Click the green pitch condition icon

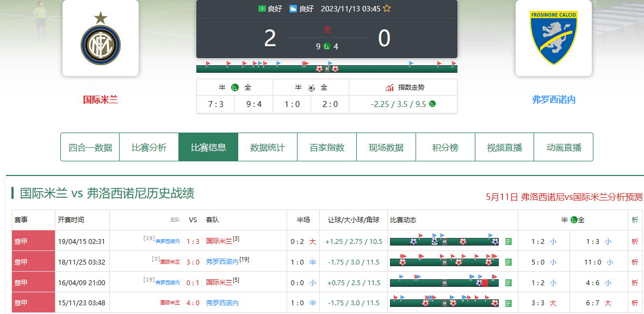coord(262,9)
